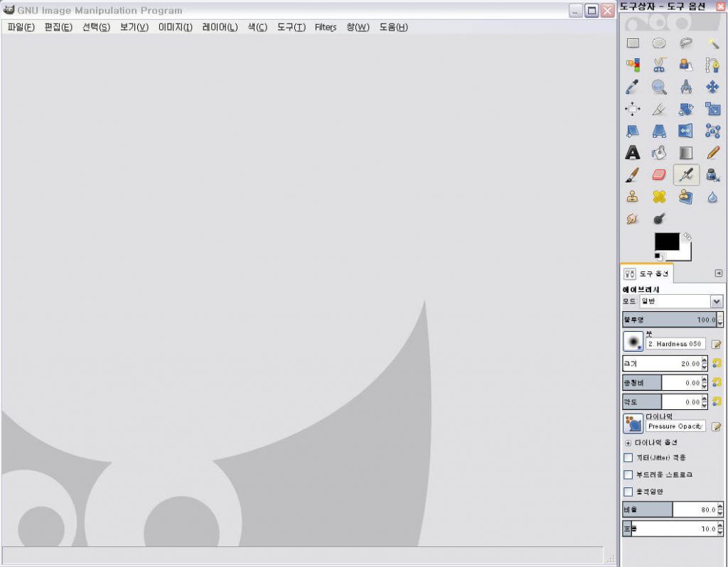Select the Text tool
728x567 pixels.
coord(632,153)
